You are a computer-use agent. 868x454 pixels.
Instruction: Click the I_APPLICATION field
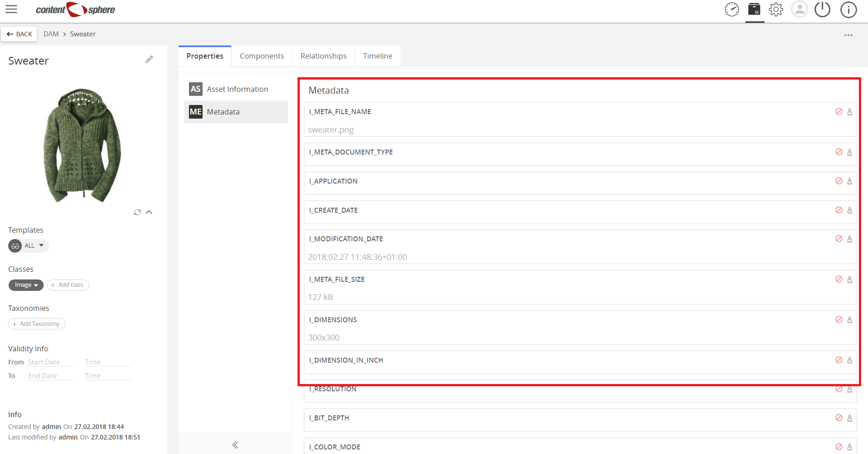tap(580, 183)
